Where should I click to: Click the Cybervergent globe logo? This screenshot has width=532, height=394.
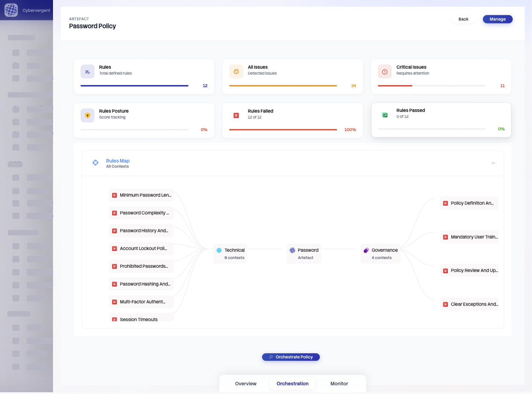click(11, 10)
